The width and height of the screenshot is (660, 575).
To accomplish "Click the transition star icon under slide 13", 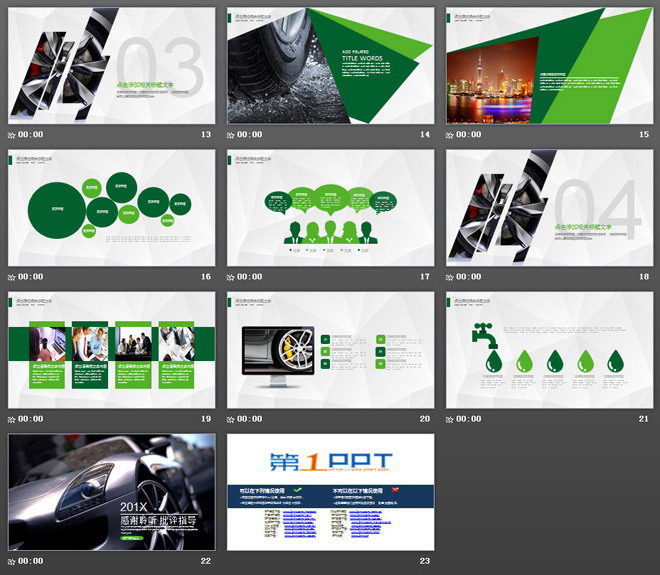I will [12, 135].
